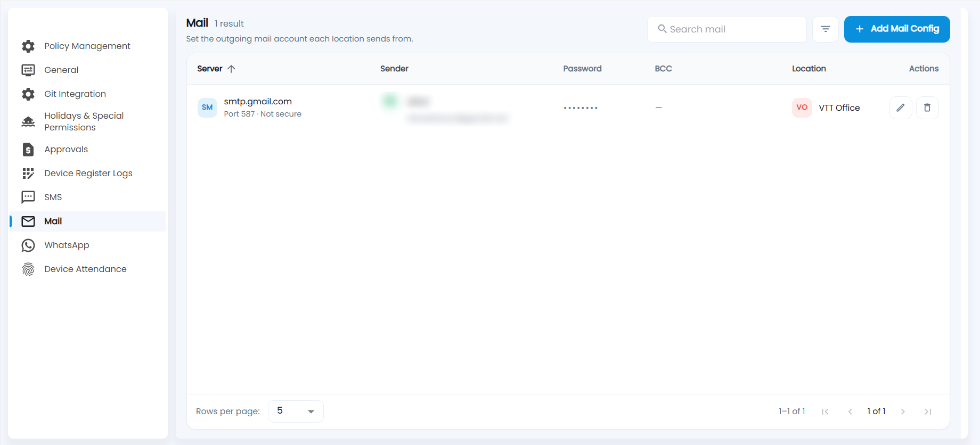
Task: Open the Rows per page dropdown
Action: tap(296, 411)
